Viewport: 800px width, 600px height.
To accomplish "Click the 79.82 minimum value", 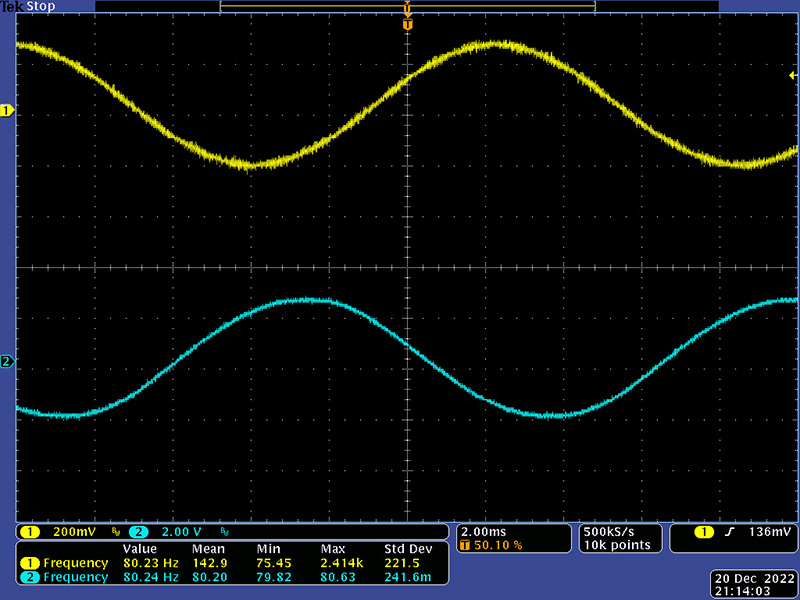I will point(274,577).
